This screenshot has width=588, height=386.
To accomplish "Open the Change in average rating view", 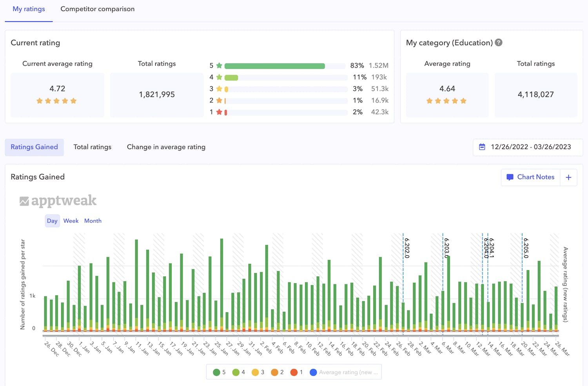I will (x=166, y=147).
